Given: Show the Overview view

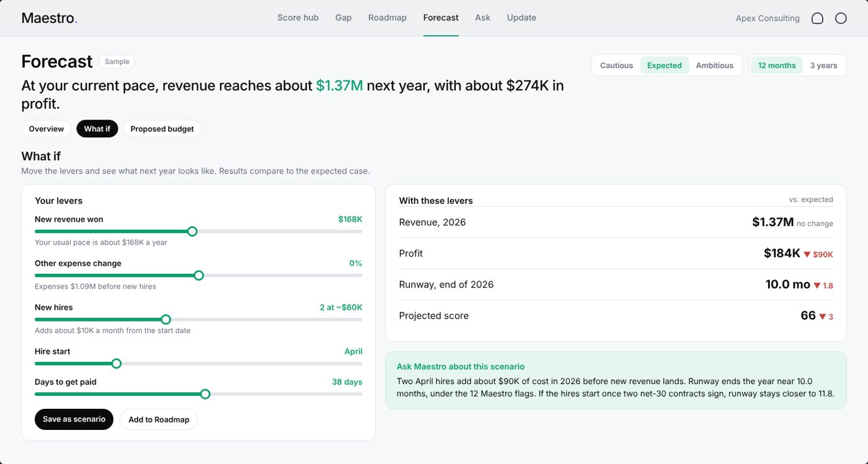Looking at the screenshot, I should 46,129.
